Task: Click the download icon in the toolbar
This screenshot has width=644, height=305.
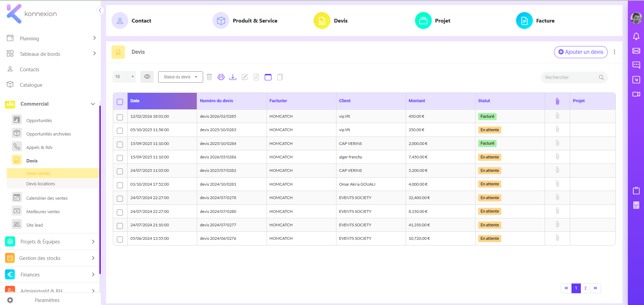Action: tap(233, 77)
